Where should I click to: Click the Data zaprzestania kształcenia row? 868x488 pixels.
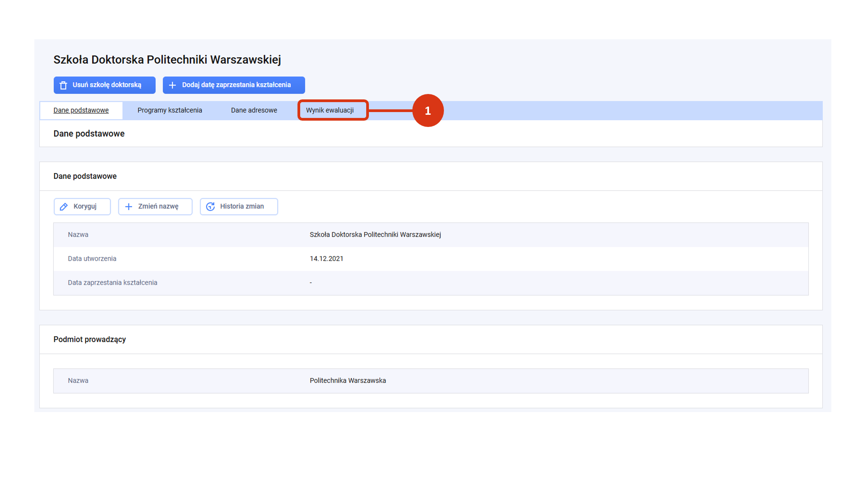(113, 283)
